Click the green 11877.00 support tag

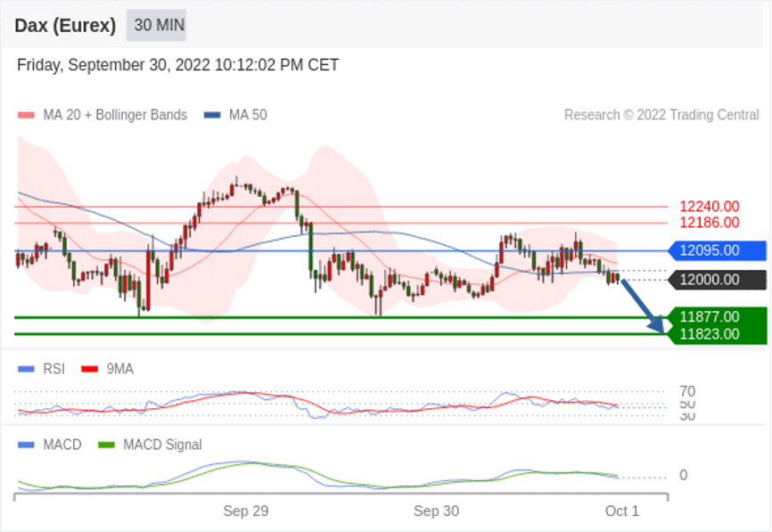[x=719, y=316]
